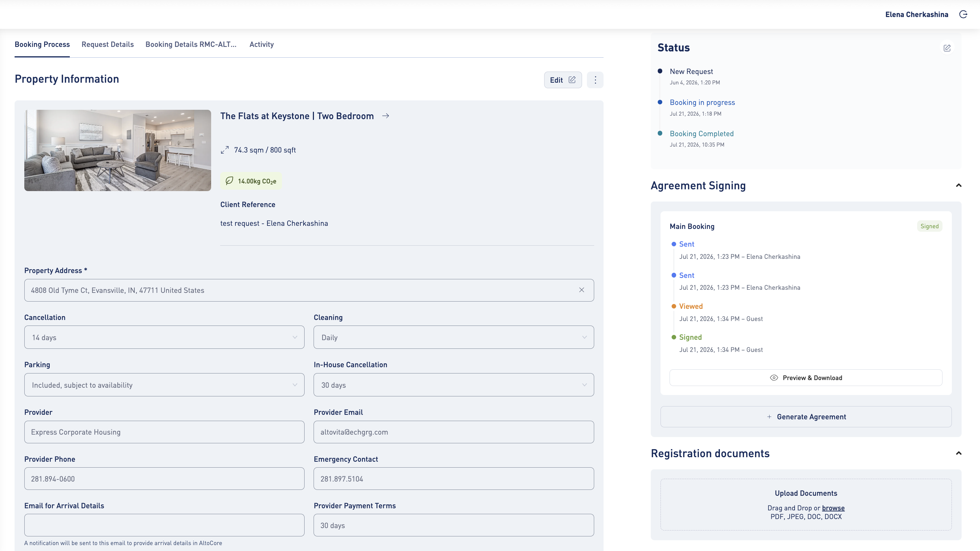Image resolution: width=980 pixels, height=551 pixels.
Task: Click the 'Jun 4, 2026, 1:20 PM' timestamp
Action: pyautogui.click(x=695, y=83)
